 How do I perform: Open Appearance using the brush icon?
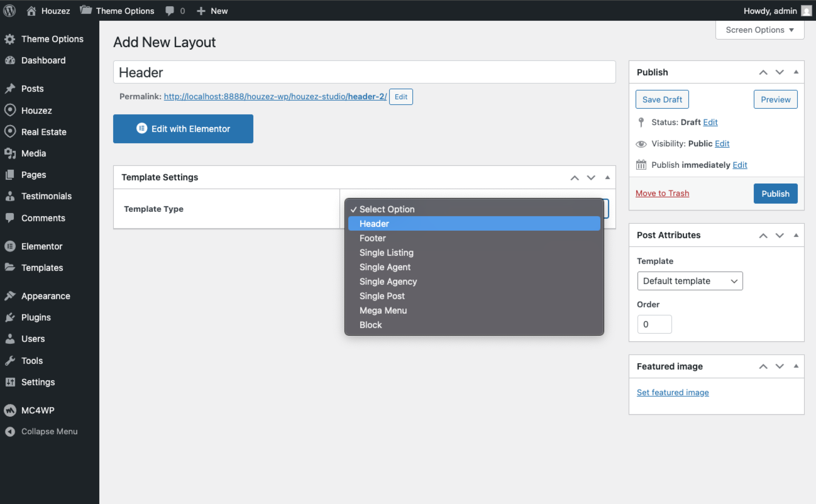10,296
